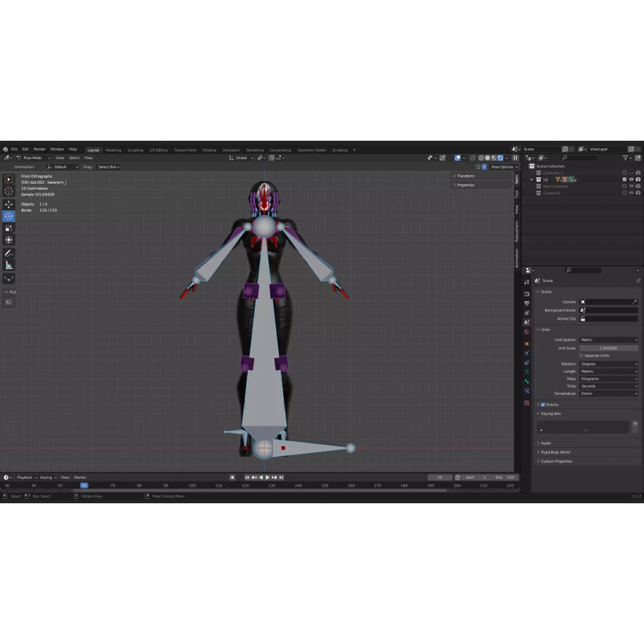Enable the Collection 2 checkbox
Screen dimensions: 644x644
pos(625,173)
